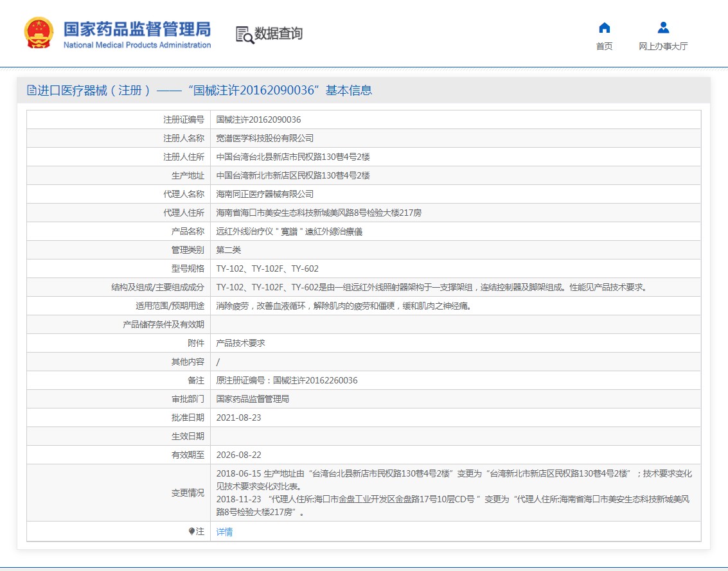728x571 pixels.
Task: Click the model spec TY-102、TY-102F、TY-602 cell
Action: coord(267,268)
